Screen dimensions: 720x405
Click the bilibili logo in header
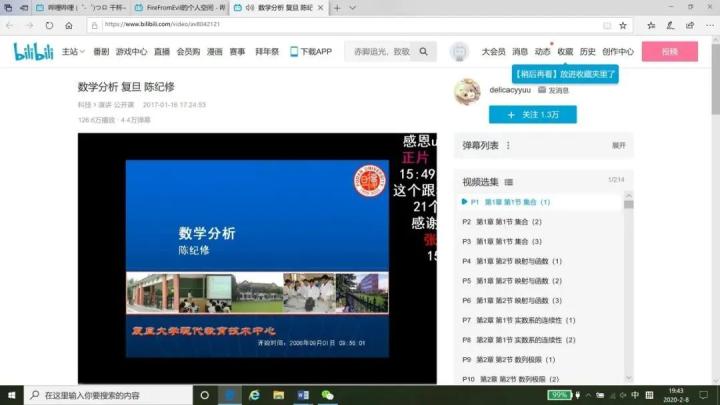(x=35, y=51)
